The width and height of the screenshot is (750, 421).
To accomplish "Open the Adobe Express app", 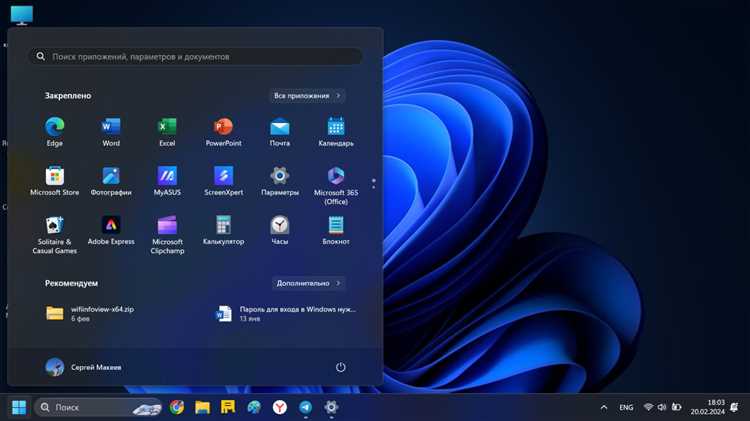I will click(111, 231).
